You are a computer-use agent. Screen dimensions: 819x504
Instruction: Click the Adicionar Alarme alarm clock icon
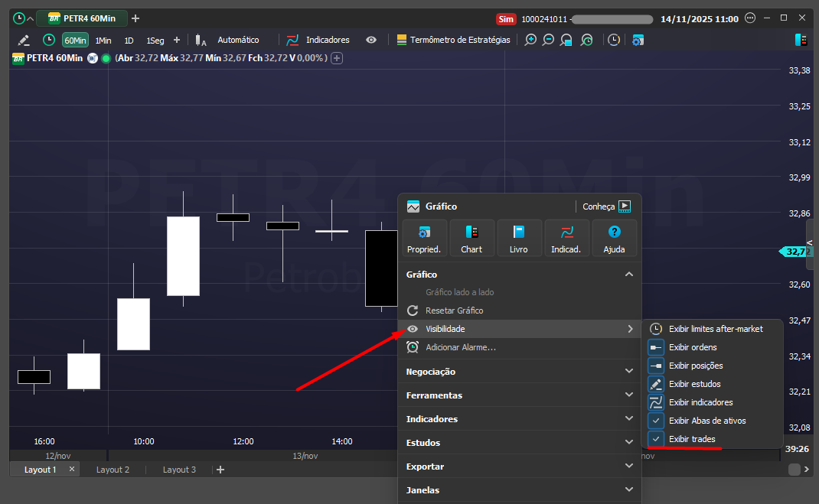tap(413, 347)
